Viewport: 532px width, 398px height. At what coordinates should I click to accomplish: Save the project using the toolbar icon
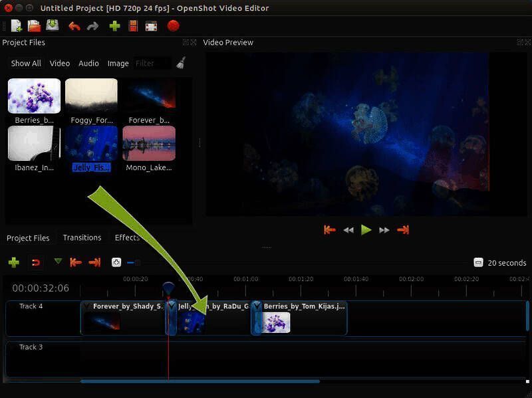click(x=52, y=26)
